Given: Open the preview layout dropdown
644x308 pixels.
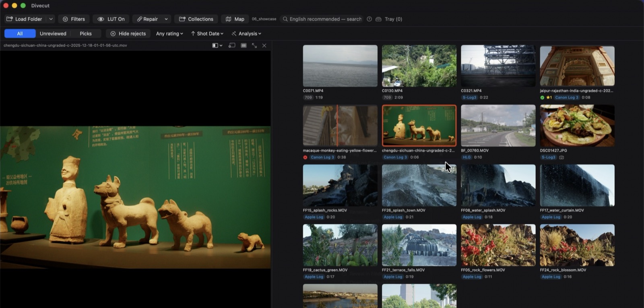Looking at the screenshot, I should tap(217, 45).
